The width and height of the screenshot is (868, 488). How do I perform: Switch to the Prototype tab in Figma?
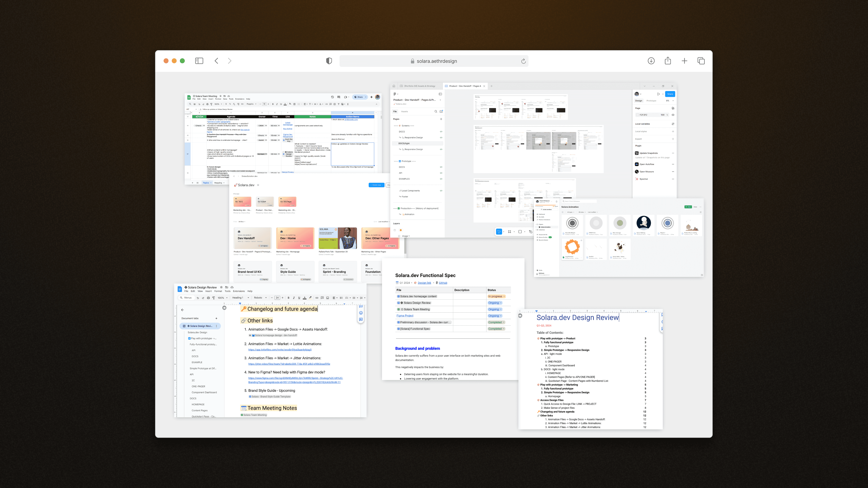click(x=651, y=101)
